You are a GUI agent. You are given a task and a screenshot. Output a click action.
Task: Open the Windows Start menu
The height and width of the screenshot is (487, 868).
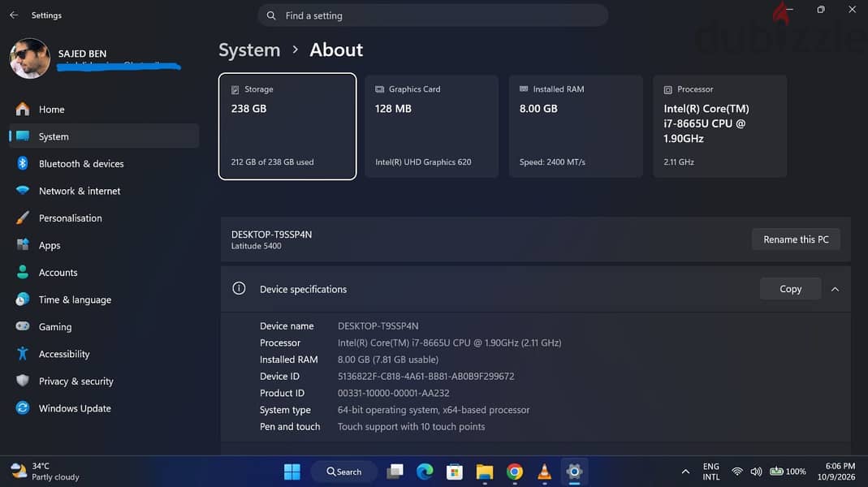(291, 472)
